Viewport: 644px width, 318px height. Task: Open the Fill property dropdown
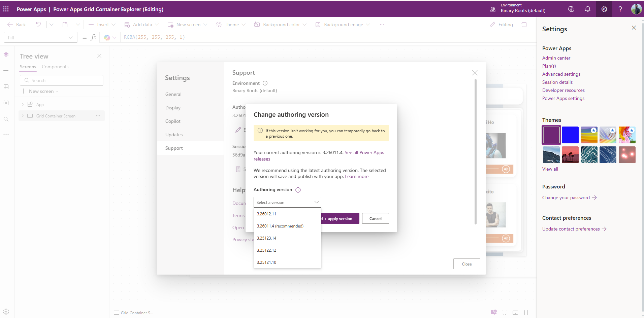(x=41, y=37)
